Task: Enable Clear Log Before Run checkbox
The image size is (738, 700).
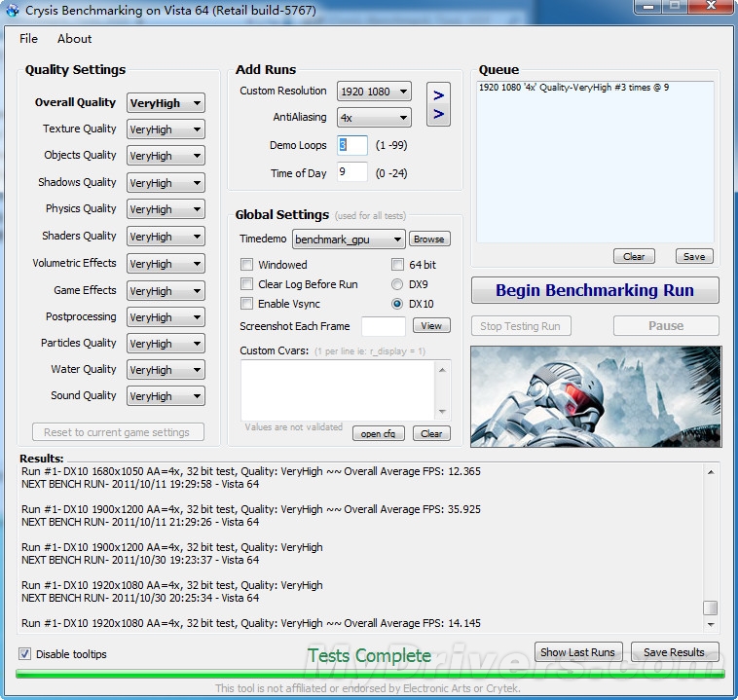Action: coord(246,284)
